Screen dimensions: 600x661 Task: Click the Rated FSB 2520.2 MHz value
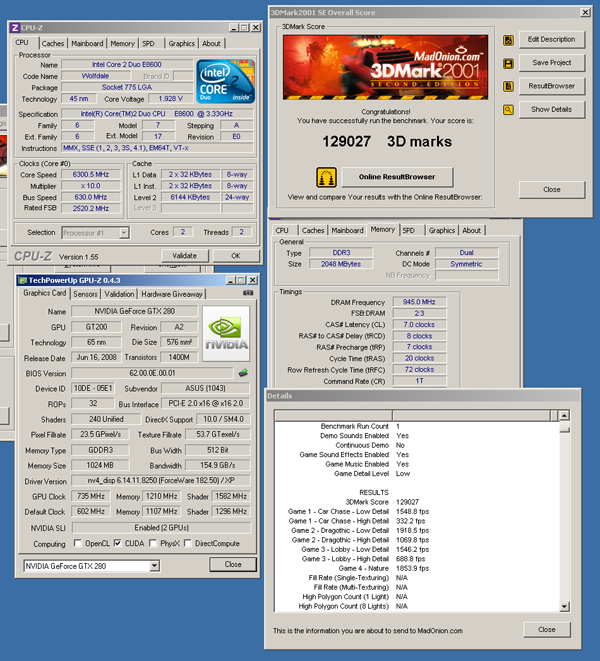91,208
